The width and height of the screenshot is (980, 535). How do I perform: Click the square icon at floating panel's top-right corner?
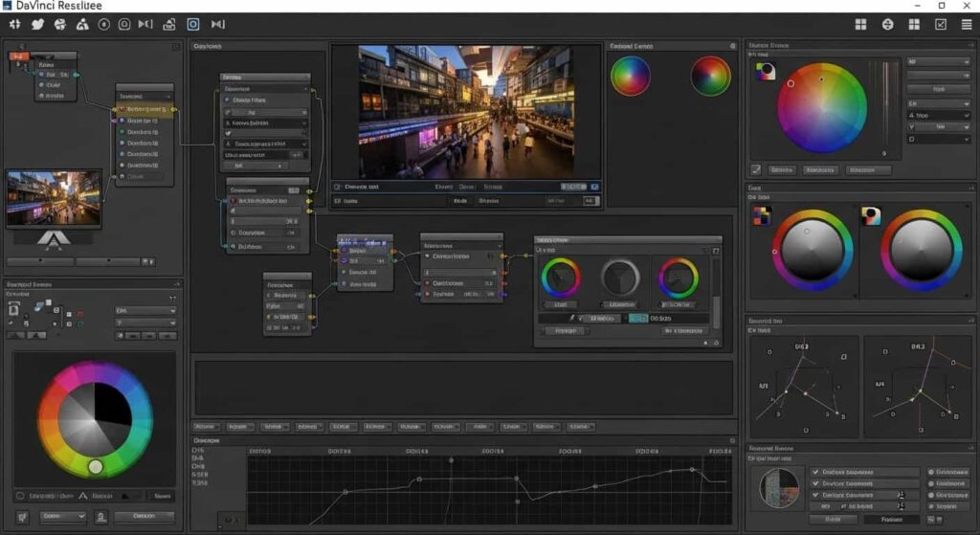pos(716,251)
